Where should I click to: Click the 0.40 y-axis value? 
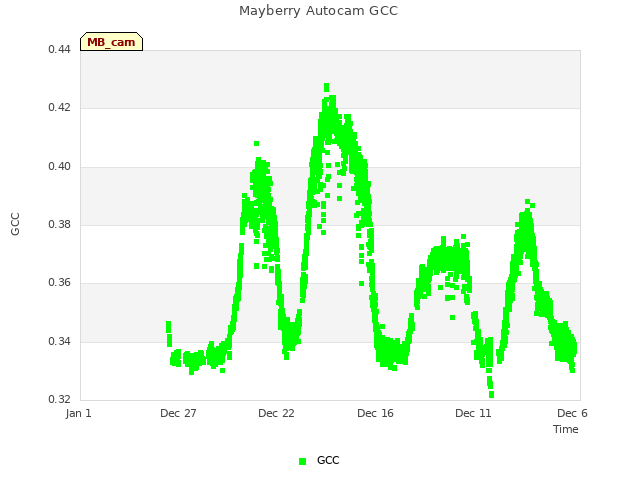59,166
